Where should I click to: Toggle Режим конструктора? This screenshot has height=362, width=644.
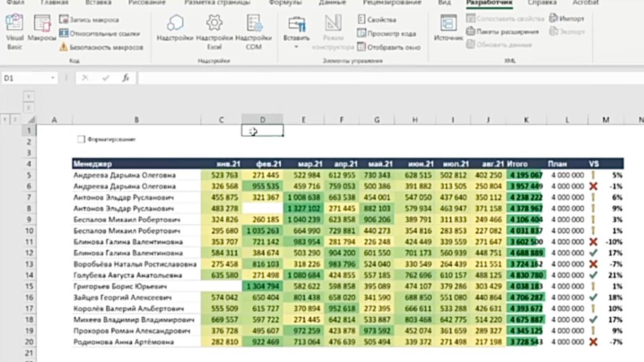333,32
